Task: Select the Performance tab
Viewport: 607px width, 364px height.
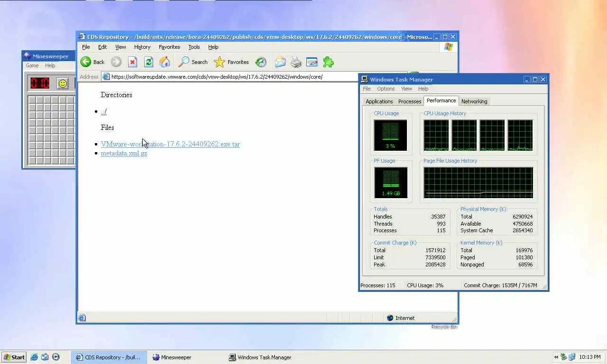Action: click(441, 100)
